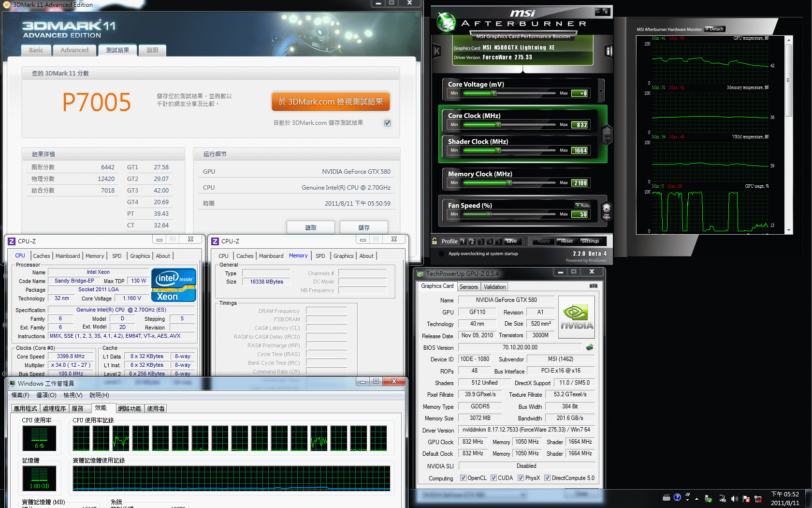Click the Apply button in Afterburner
812x508 pixels.
(x=543, y=241)
